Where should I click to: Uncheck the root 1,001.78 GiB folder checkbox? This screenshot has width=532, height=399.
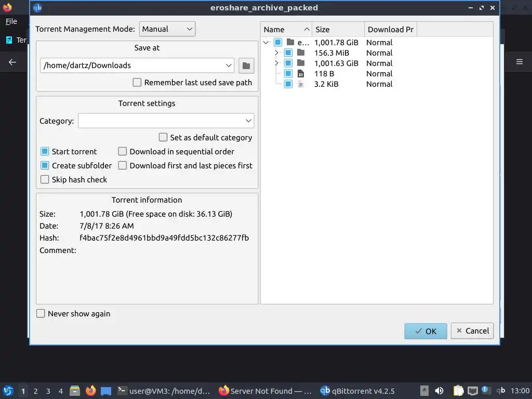click(278, 43)
